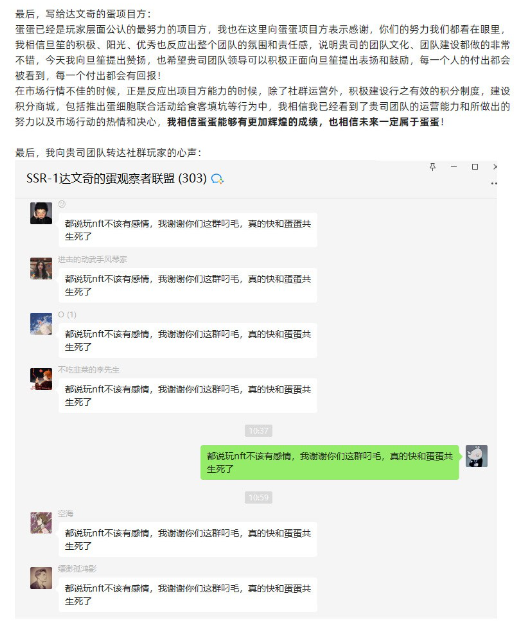Open the sky-picture avatar of user O (1)
Image resolution: width=531 pixels, height=644 pixels.
[41, 324]
